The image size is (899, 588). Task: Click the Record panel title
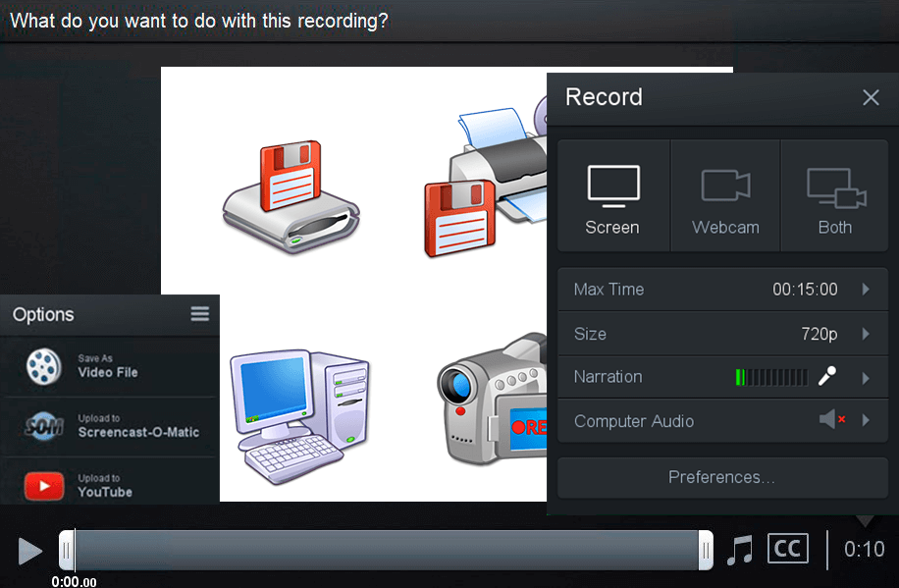click(x=604, y=97)
